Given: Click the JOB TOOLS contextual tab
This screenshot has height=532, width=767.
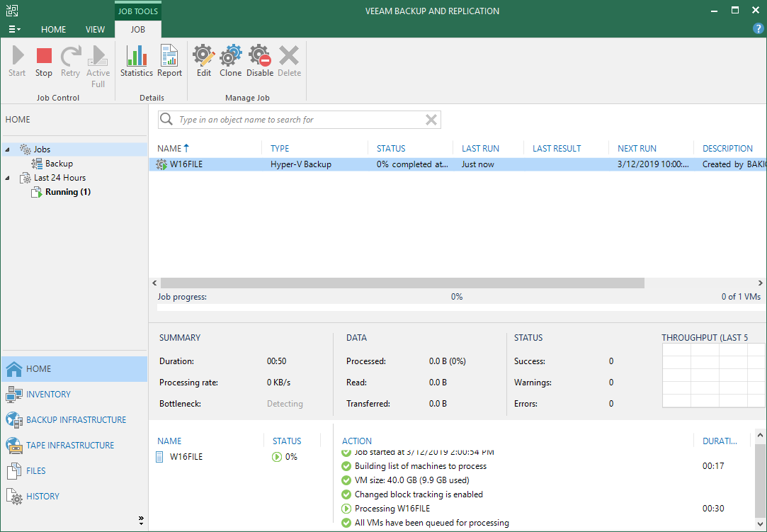Looking at the screenshot, I should tap(138, 11).
